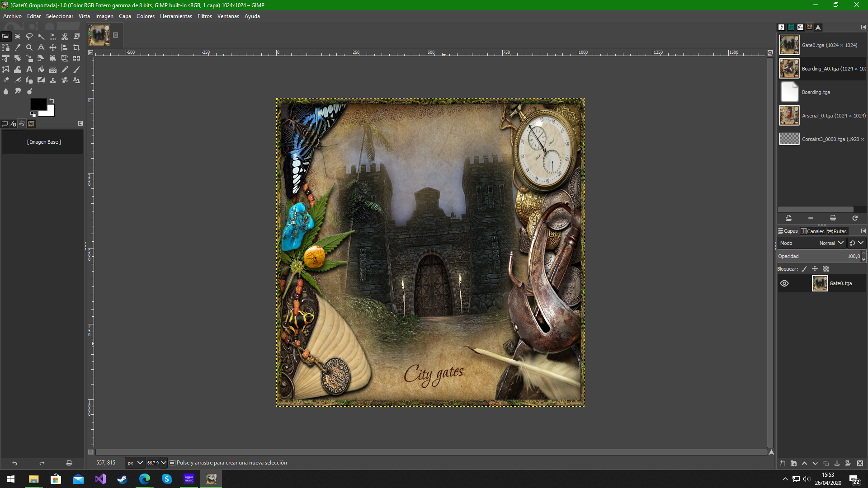Reset colors to default black and white
Screen dimensions: 868x488
click(33, 114)
